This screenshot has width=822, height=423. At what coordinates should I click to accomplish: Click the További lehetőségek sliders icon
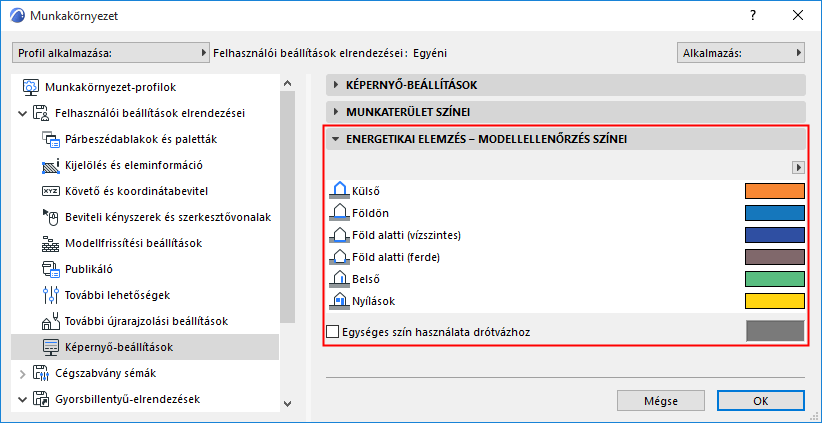coord(51,295)
